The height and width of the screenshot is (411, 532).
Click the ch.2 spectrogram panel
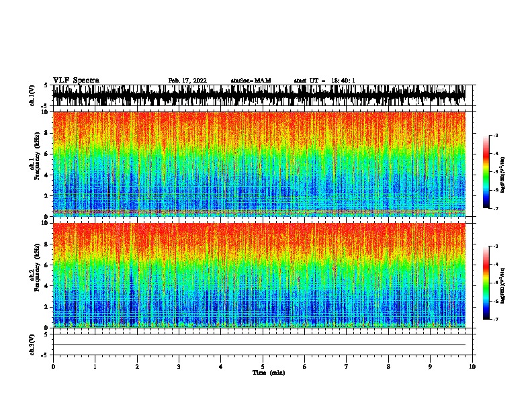(x=259, y=275)
